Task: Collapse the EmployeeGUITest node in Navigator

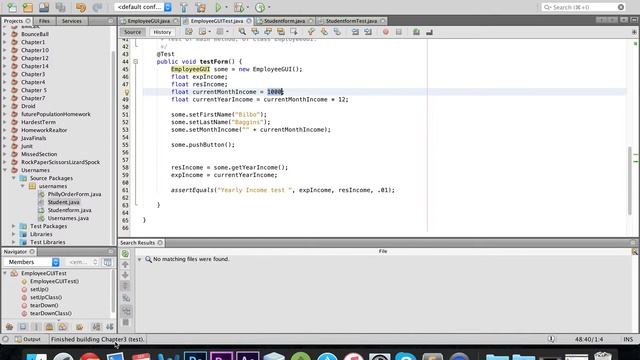Action: click(x=5, y=273)
